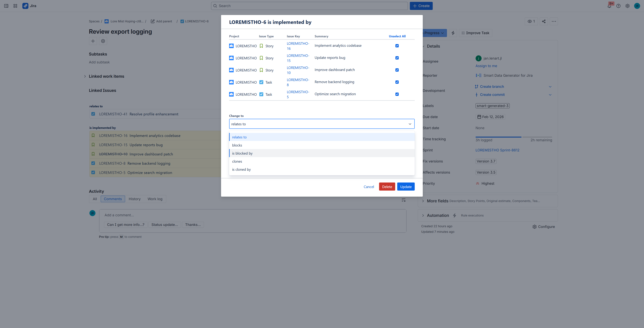Screen dimensions: 644x328
Task: Click the share icon button
Action: [543, 21]
